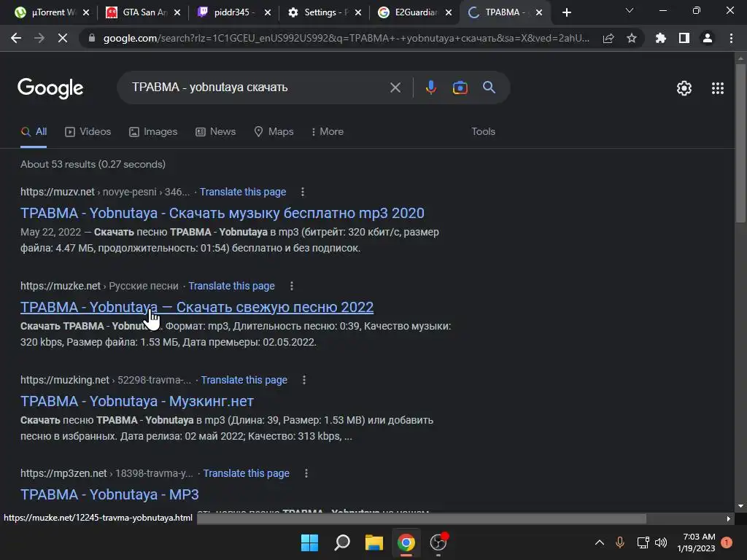This screenshot has height=560, width=747.
Task: Open the muzv.net Скачать музыку бесплатно result
Action: click(x=222, y=213)
